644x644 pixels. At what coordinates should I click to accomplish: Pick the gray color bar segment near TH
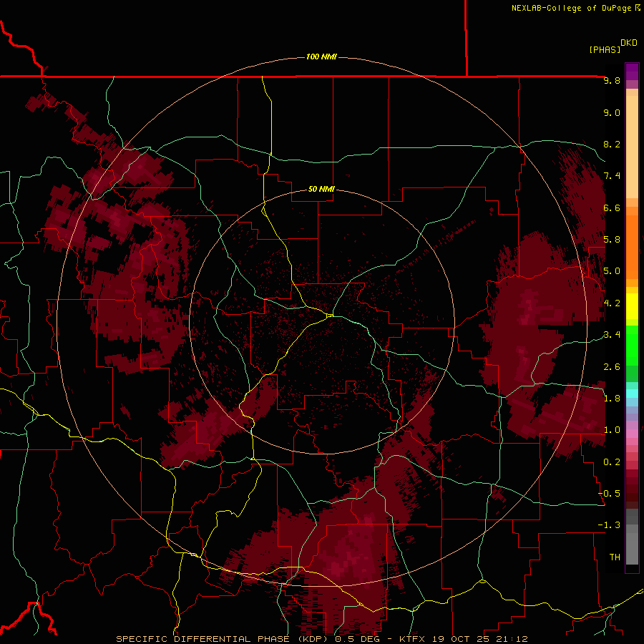tap(632, 548)
